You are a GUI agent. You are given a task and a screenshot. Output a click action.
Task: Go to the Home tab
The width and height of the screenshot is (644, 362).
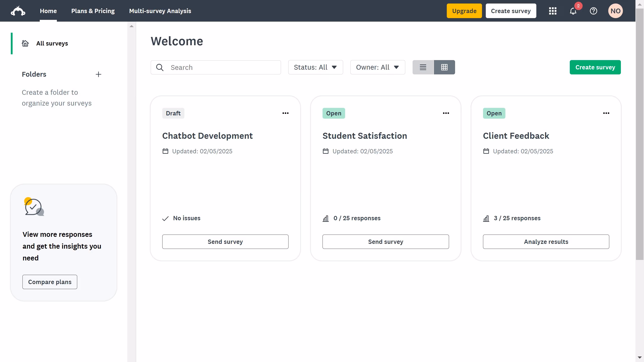48,11
